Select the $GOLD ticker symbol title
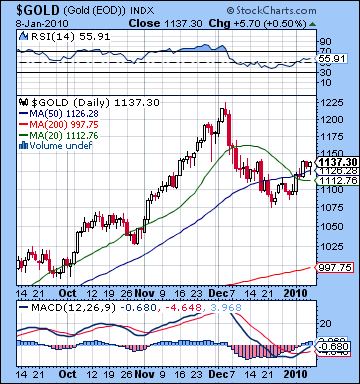 (x=39, y=10)
